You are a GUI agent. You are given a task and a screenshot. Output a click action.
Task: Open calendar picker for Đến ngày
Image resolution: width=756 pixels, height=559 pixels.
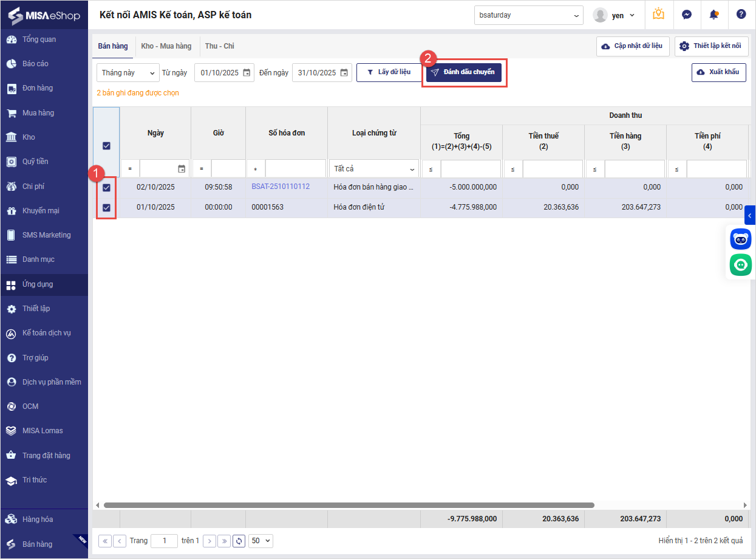[344, 73]
